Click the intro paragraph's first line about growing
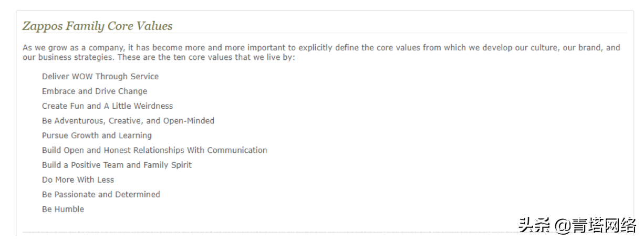This screenshot has width=644, height=241. point(321,48)
